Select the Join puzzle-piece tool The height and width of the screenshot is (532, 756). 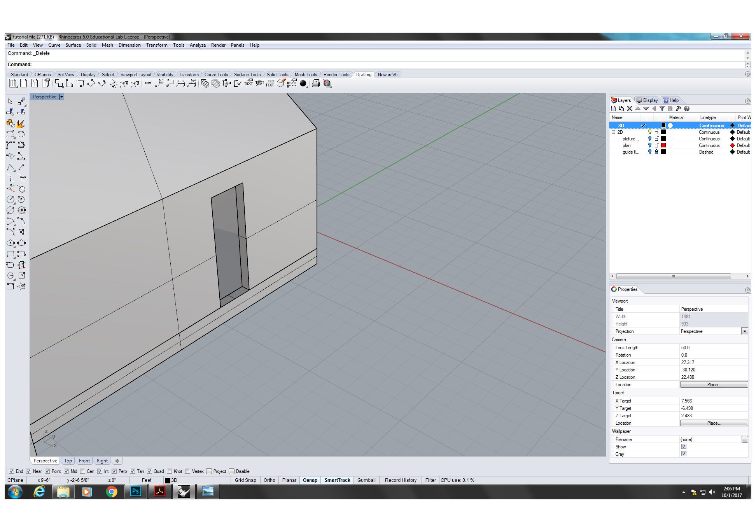10,124
